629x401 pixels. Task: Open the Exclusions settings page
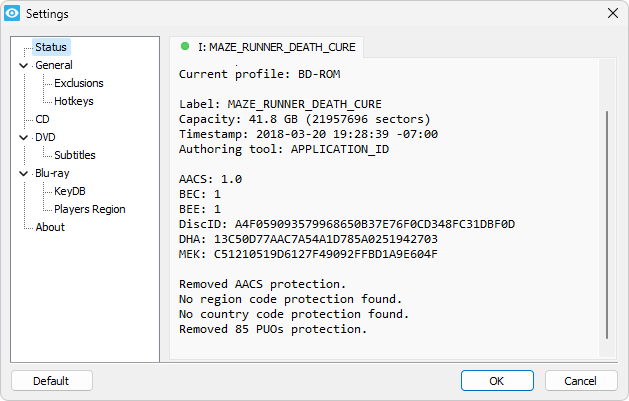pos(79,83)
